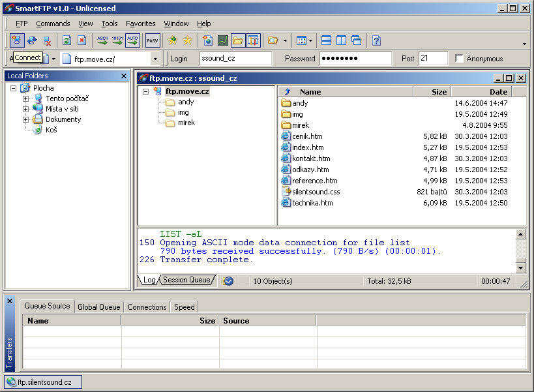The width and height of the screenshot is (534, 392).
Task: Collapse the ftp.move.cz remote tree node
Action: coord(146,91)
